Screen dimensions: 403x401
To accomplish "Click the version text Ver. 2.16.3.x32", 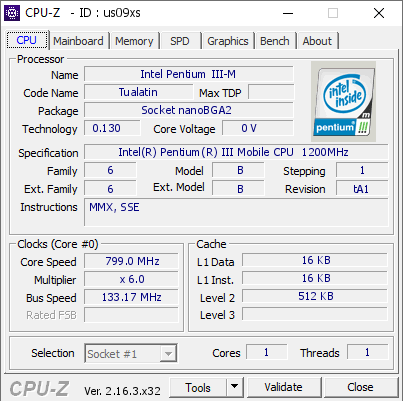I will [122, 390].
